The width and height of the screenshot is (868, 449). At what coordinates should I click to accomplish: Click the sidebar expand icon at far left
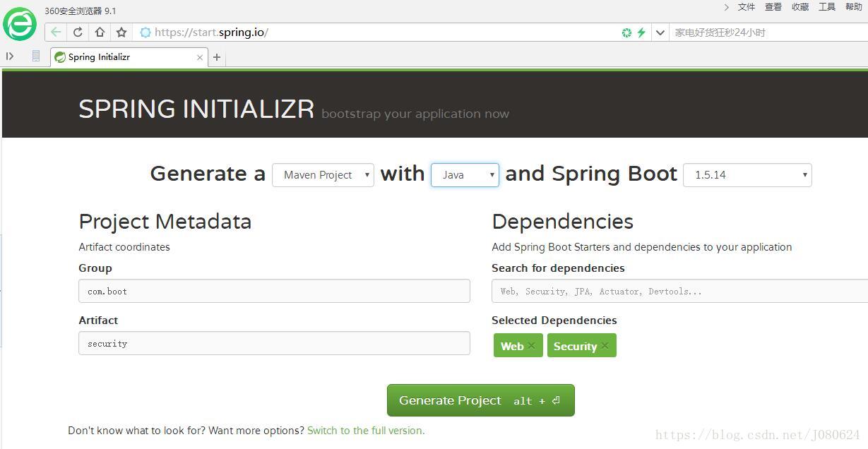(10, 56)
